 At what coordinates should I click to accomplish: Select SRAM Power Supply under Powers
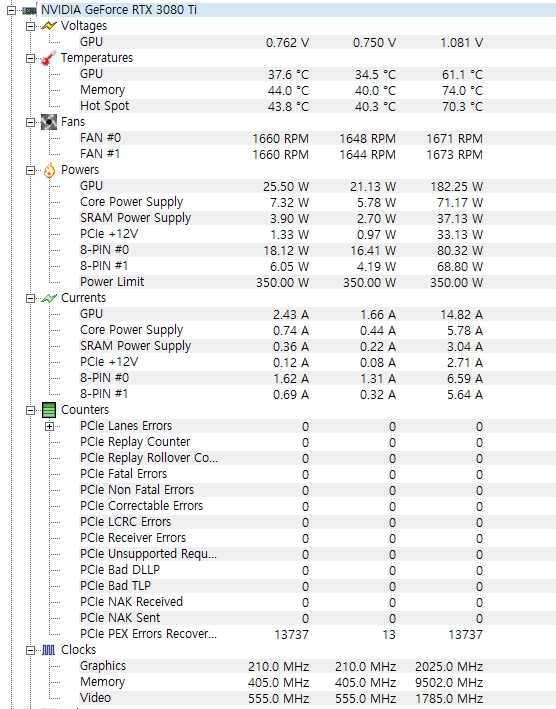(317, 218)
